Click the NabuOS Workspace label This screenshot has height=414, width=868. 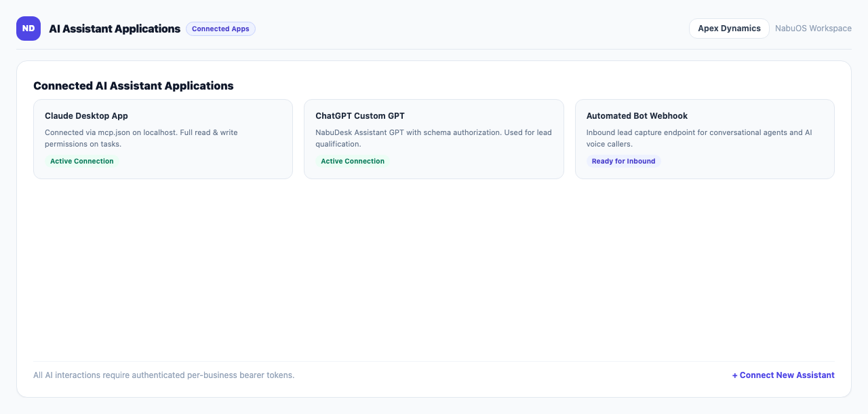(x=813, y=29)
